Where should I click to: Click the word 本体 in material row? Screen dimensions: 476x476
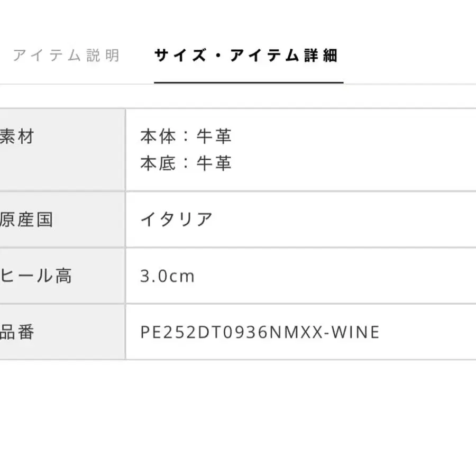(x=158, y=138)
